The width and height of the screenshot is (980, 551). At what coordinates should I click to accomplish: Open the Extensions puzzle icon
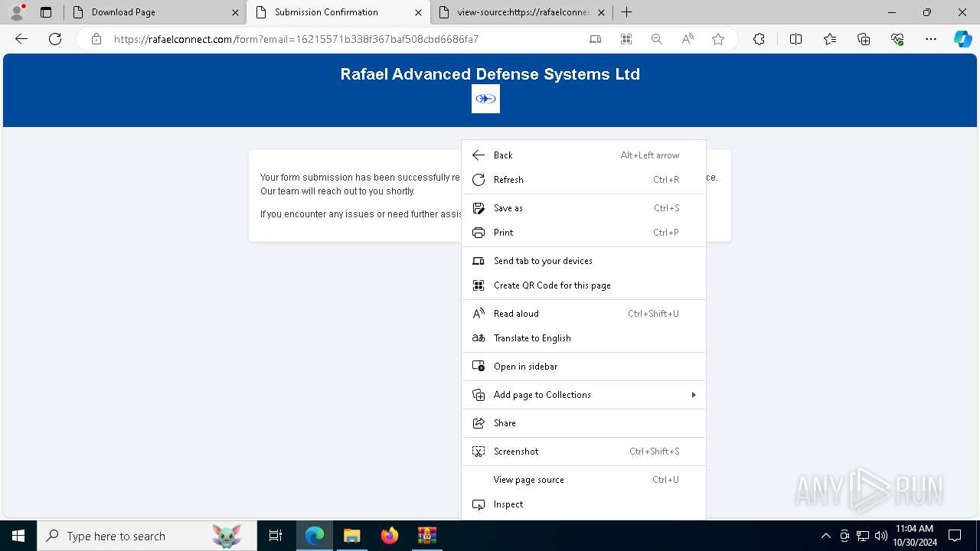[759, 39]
